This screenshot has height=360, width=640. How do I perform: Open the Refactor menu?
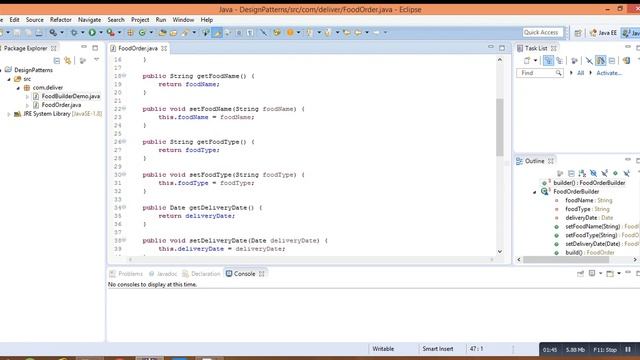tap(60, 20)
